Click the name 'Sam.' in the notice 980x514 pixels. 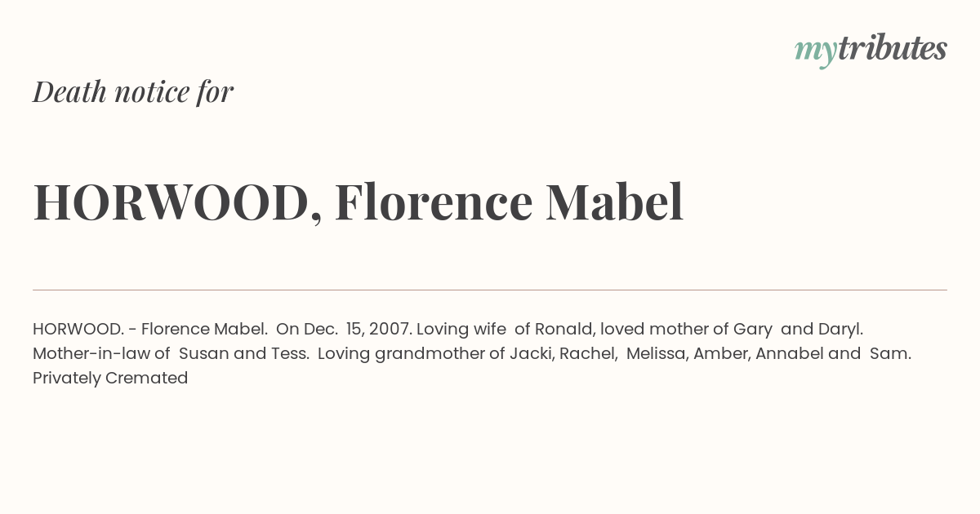[x=890, y=354]
